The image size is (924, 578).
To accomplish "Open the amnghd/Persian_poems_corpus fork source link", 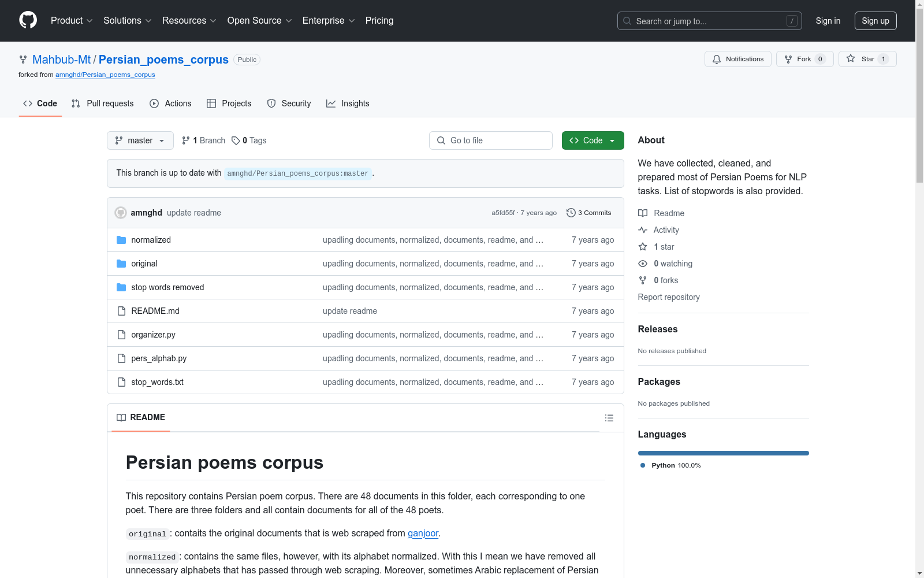I will pyautogui.click(x=105, y=75).
